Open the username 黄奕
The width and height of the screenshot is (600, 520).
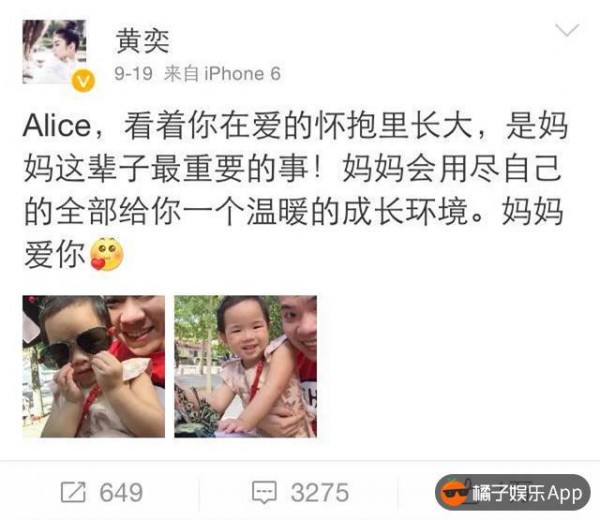pyautogui.click(x=143, y=41)
